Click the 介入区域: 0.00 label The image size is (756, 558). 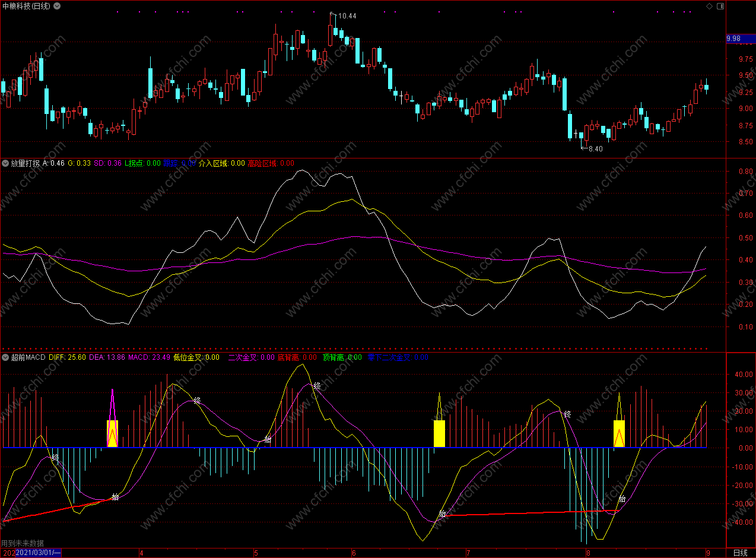pyautogui.click(x=221, y=163)
